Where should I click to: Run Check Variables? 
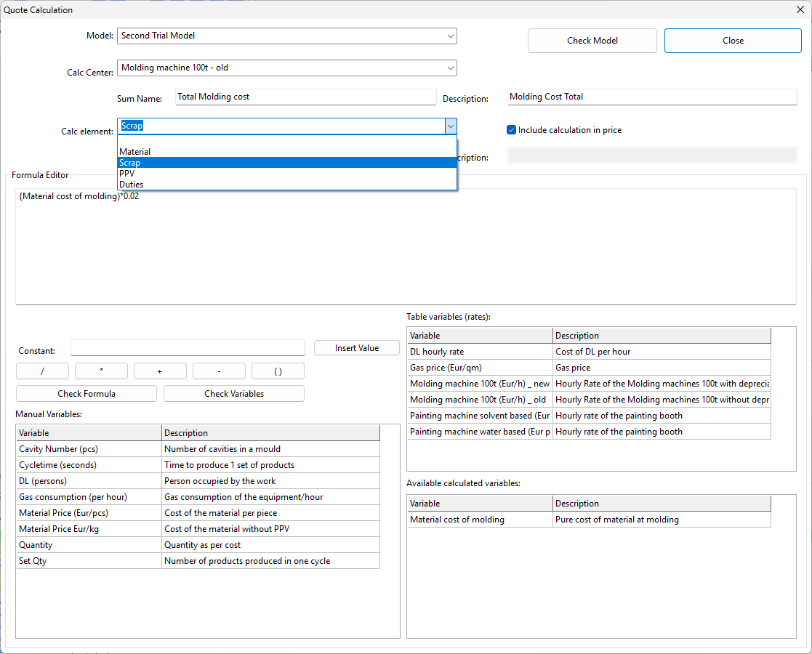(233, 394)
